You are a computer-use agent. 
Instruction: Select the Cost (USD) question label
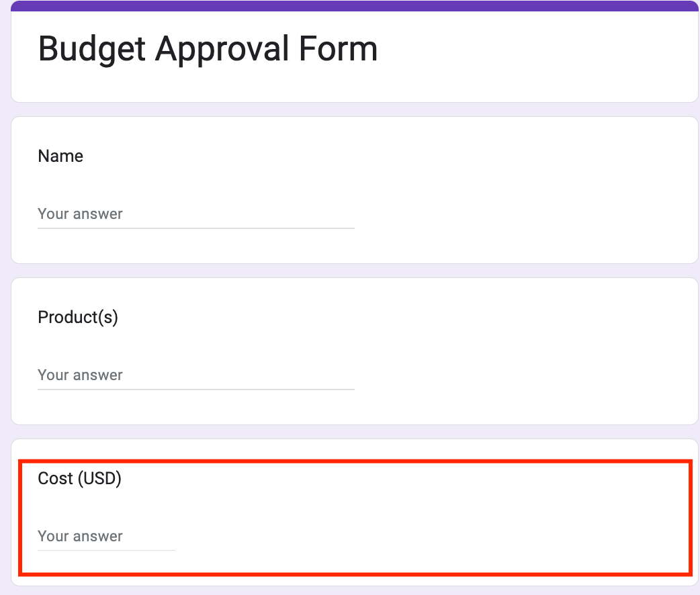coord(79,479)
